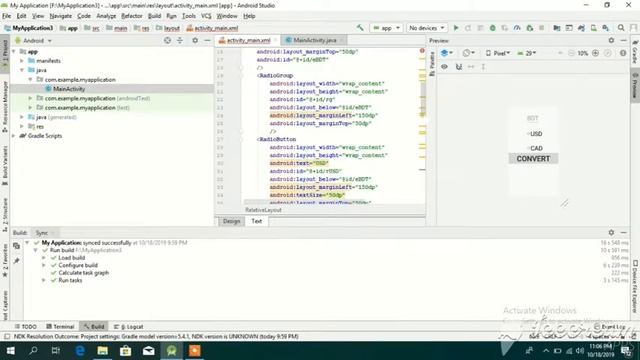Open File Explorer from taskbar
Viewport: 640px width, 360px height.
(102, 351)
